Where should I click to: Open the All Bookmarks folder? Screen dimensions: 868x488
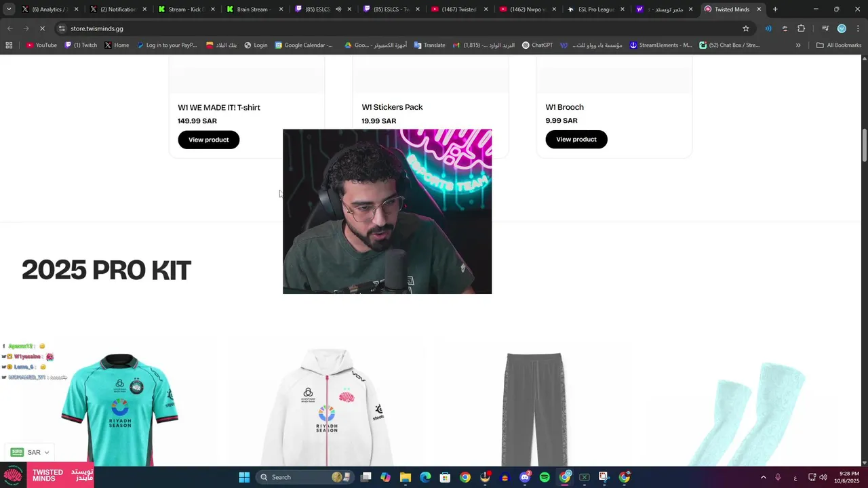839,45
